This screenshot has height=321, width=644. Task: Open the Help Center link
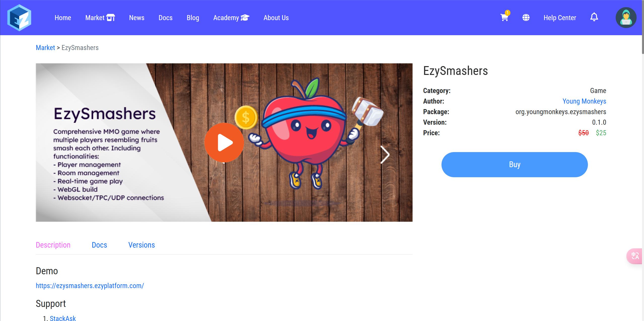click(560, 18)
